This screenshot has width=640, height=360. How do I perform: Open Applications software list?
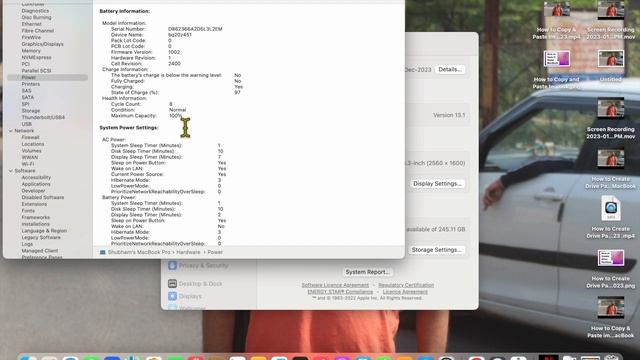[x=36, y=184]
